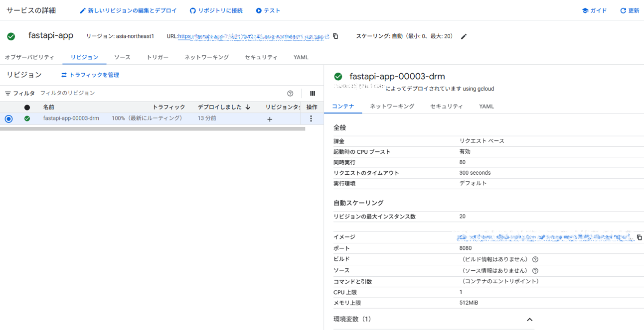Add a revision tag with plus icon
Image resolution: width=644 pixels, height=330 pixels.
tap(270, 119)
